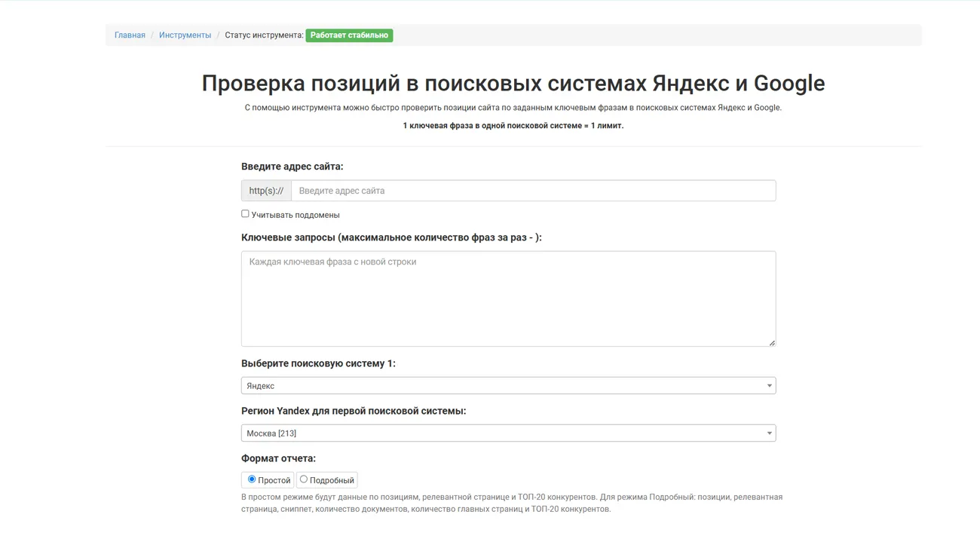Click the Введите адрес сайта label
The image size is (980, 551).
pos(292,167)
